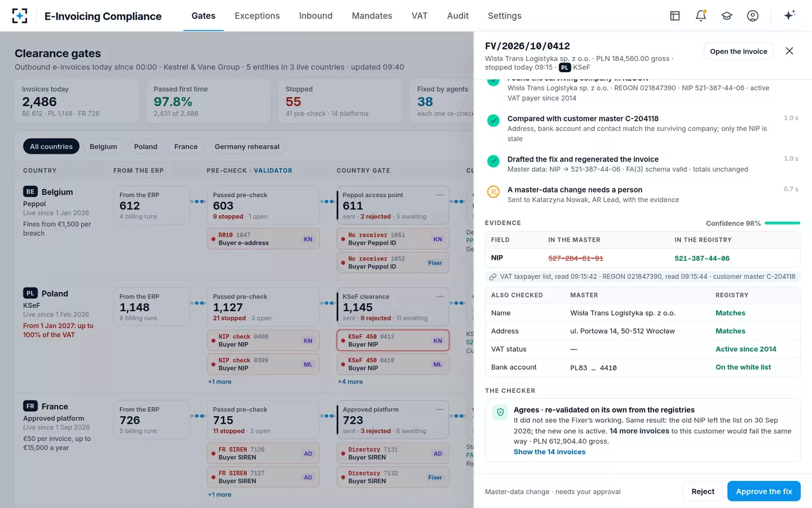The height and width of the screenshot is (508, 812).
Task: Open the Mandates tab
Action: coord(372,16)
